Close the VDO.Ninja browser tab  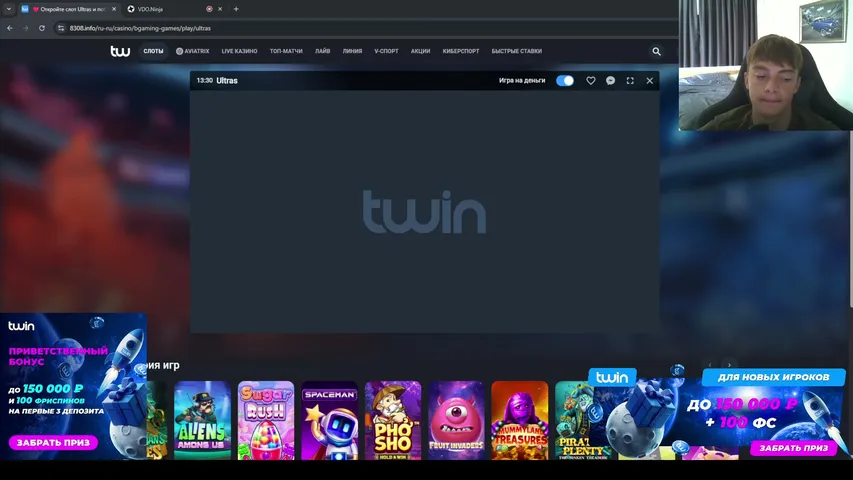pos(220,9)
